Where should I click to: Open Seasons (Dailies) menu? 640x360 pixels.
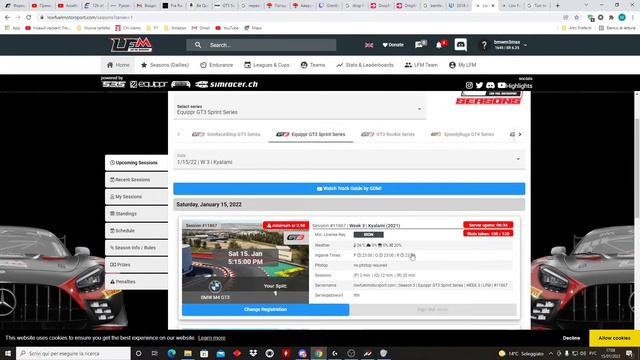(x=165, y=65)
